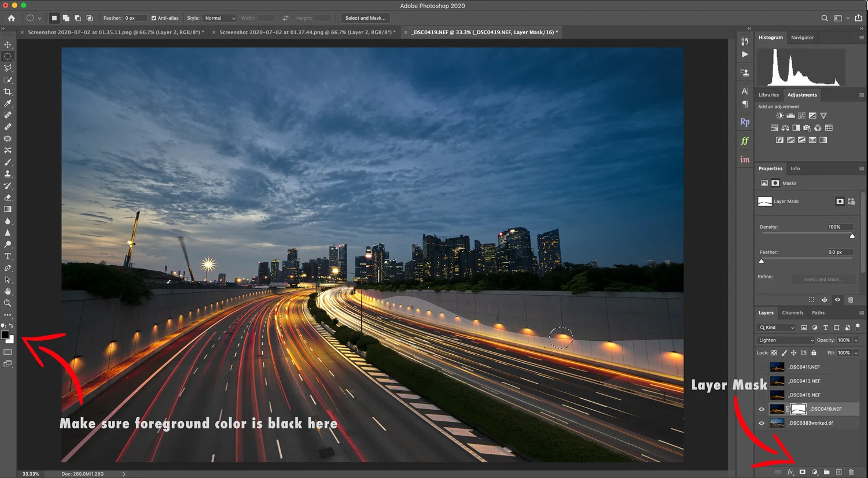The width and height of the screenshot is (868, 478).
Task: Toggle lock transparent pixels checkerboard icon
Action: tap(774, 353)
